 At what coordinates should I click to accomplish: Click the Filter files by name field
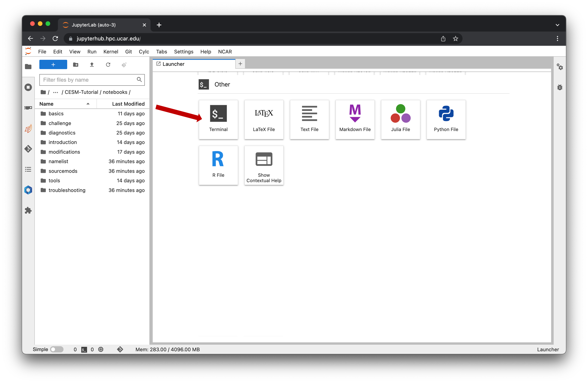pos(92,80)
